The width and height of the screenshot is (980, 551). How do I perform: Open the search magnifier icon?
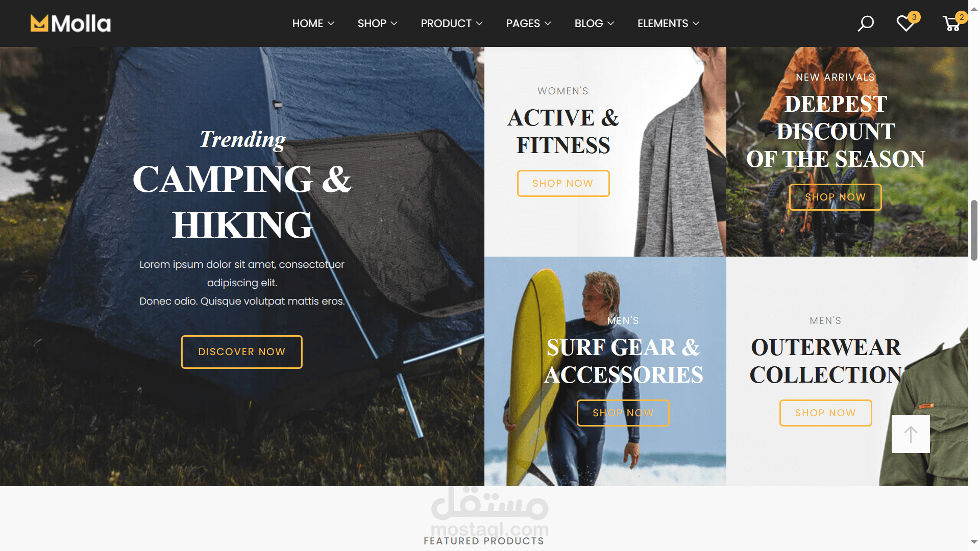pos(866,23)
